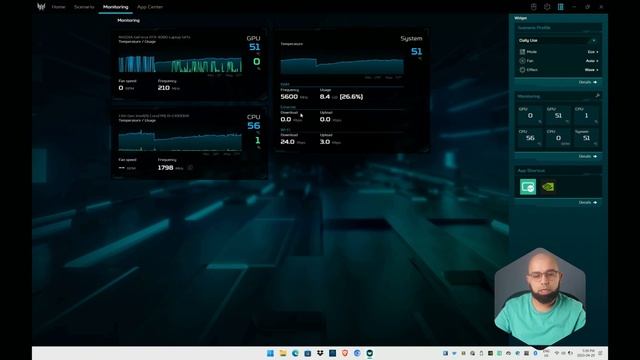Click the CPU frequency value 1798

(165, 168)
